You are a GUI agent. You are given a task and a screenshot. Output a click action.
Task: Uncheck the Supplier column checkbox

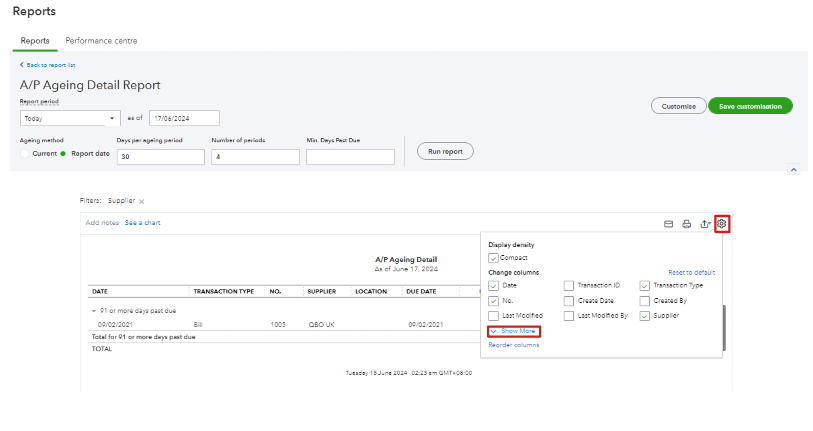coord(645,316)
